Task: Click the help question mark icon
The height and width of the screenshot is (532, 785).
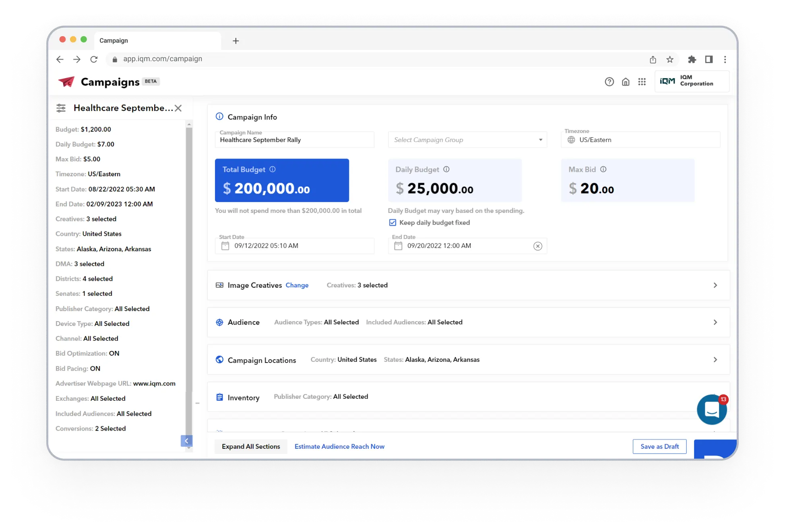Action: pos(609,82)
